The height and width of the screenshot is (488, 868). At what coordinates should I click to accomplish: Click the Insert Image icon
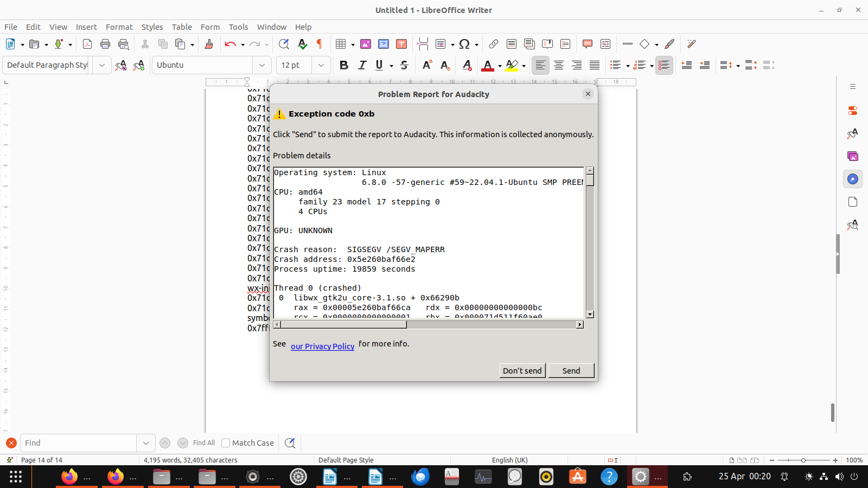coord(366,44)
